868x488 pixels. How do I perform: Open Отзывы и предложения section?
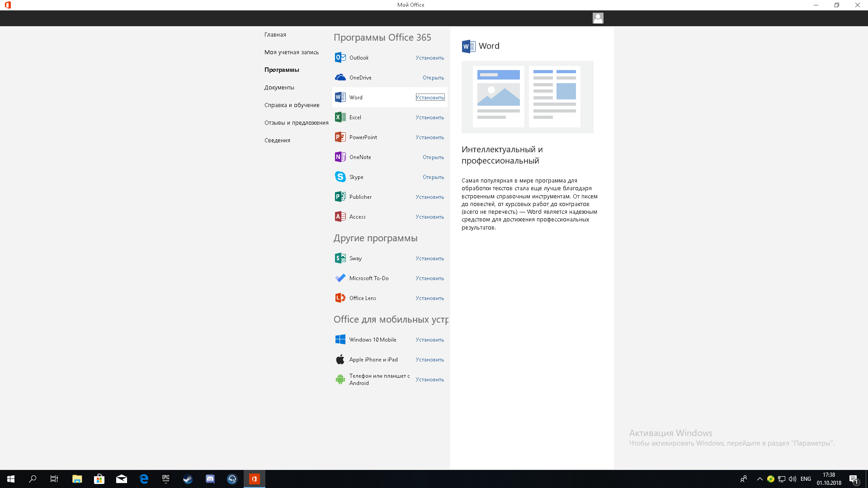pyautogui.click(x=297, y=123)
